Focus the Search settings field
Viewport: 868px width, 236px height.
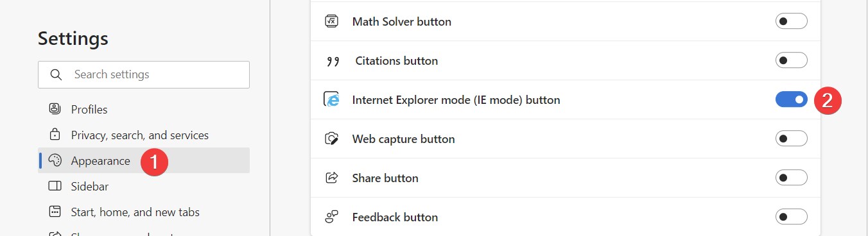tap(144, 74)
